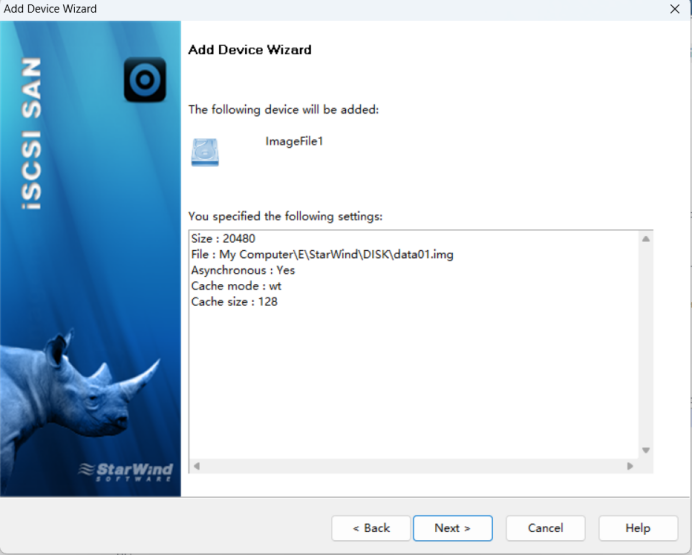Screen dimensions: 692x555
Task: Go back with the Back button
Action: (371, 528)
